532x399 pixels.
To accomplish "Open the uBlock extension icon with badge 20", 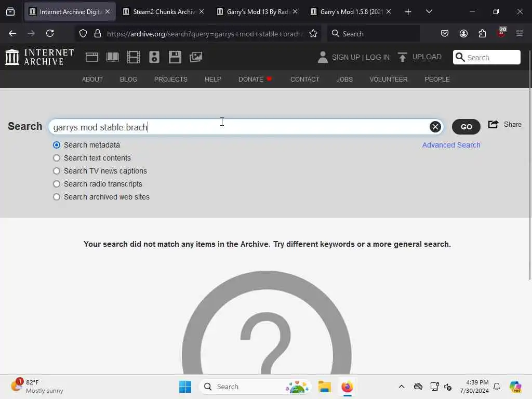I will [x=501, y=33].
